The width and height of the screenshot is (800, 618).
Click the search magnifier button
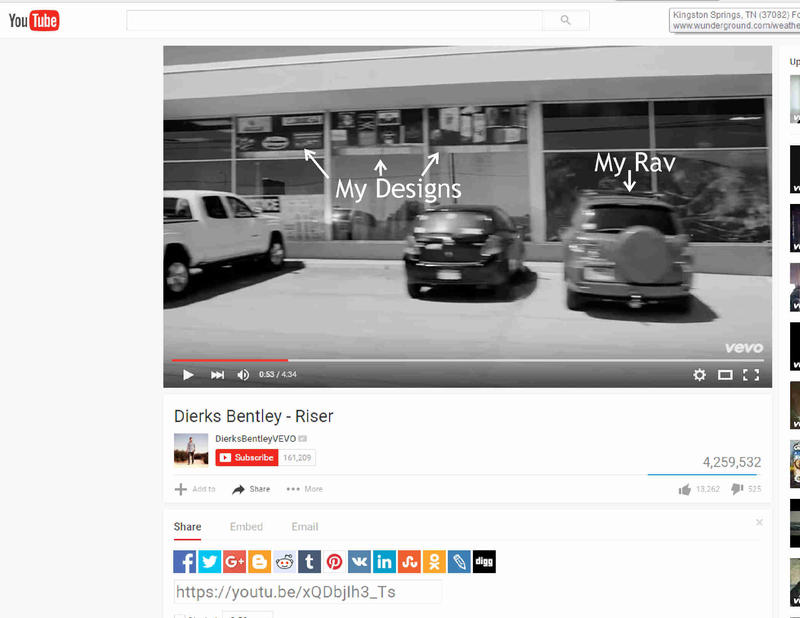pos(565,20)
